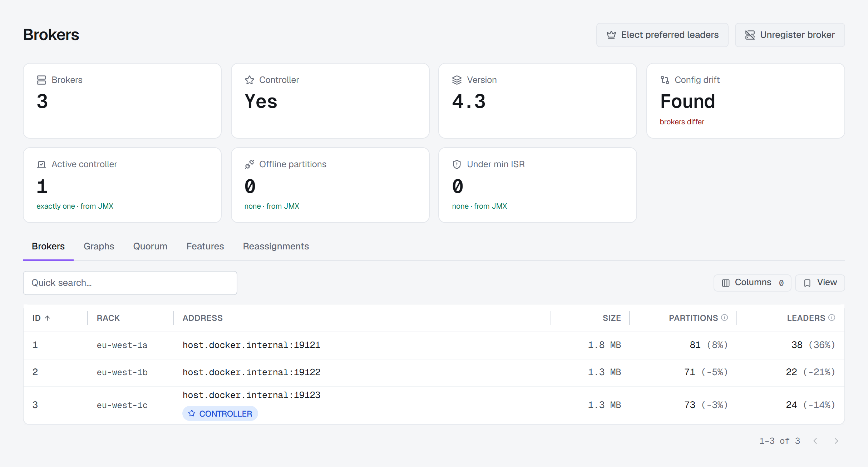Sort by the RACK column header
This screenshot has height=467, width=868.
[108, 318]
